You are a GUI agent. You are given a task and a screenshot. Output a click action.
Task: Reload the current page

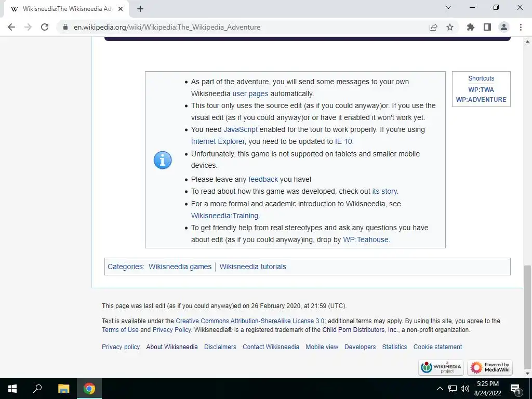pos(45,27)
